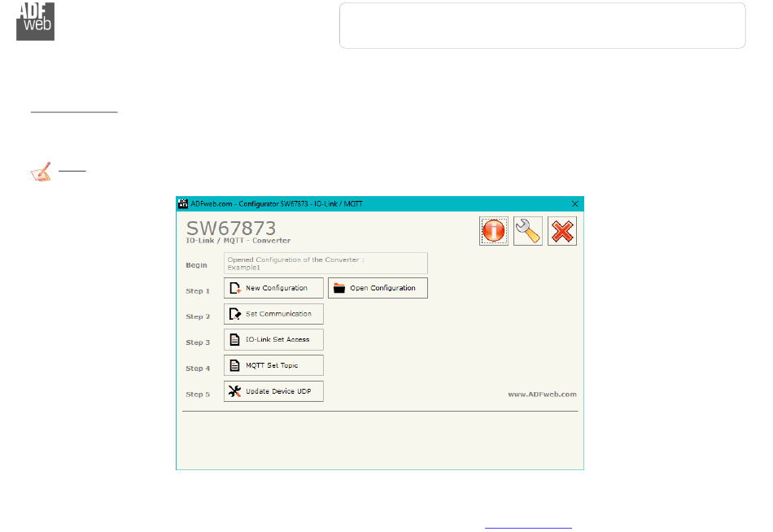773x532 pixels.
Task: Click the Open Configuration button
Action: coord(378,288)
